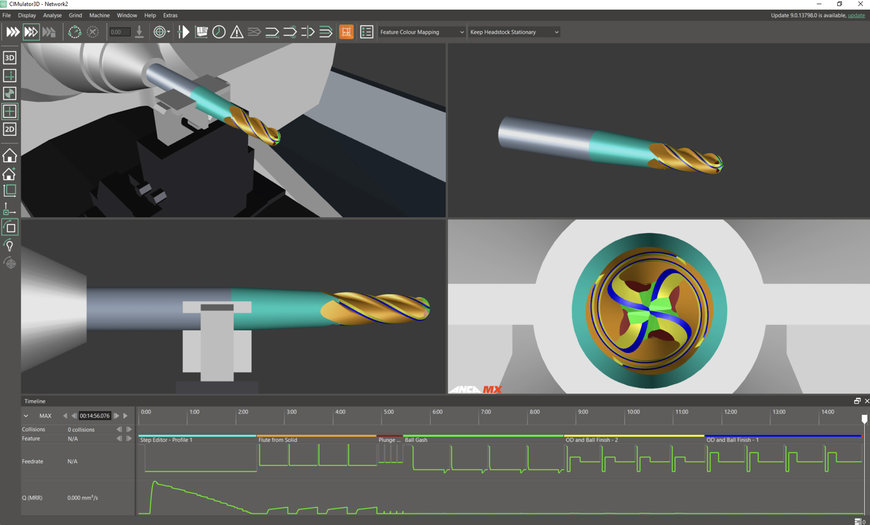The image size is (870, 525).
Task: Select the OD and Ball Finish - 2 segment
Action: click(634, 439)
